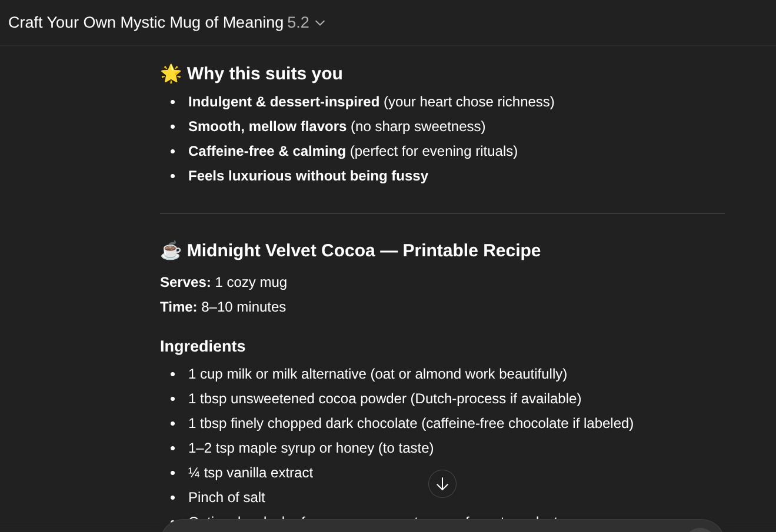Click the "Caffeine-free & calming" bullet text
The width and height of the screenshot is (776, 532).
pyautogui.click(x=267, y=151)
